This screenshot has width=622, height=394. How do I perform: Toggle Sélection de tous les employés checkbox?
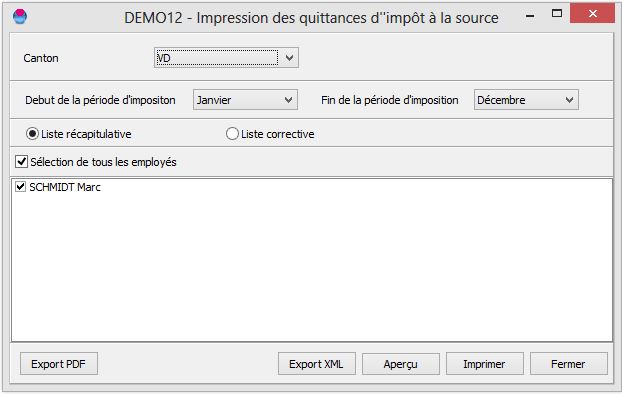coord(21,161)
